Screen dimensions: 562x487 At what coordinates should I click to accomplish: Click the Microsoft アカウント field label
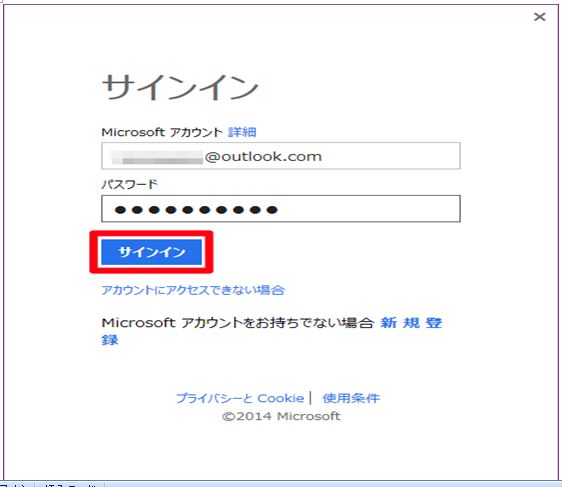click(162, 132)
